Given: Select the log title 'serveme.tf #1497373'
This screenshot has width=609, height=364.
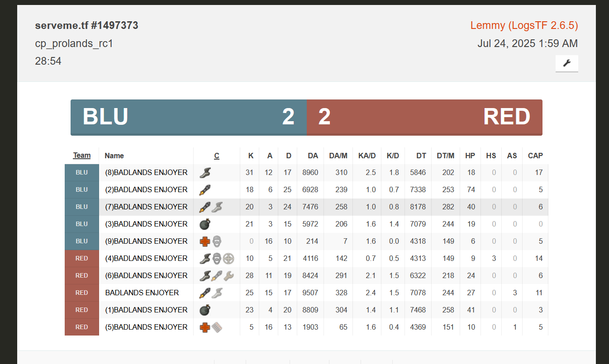Looking at the screenshot, I should click(86, 25).
